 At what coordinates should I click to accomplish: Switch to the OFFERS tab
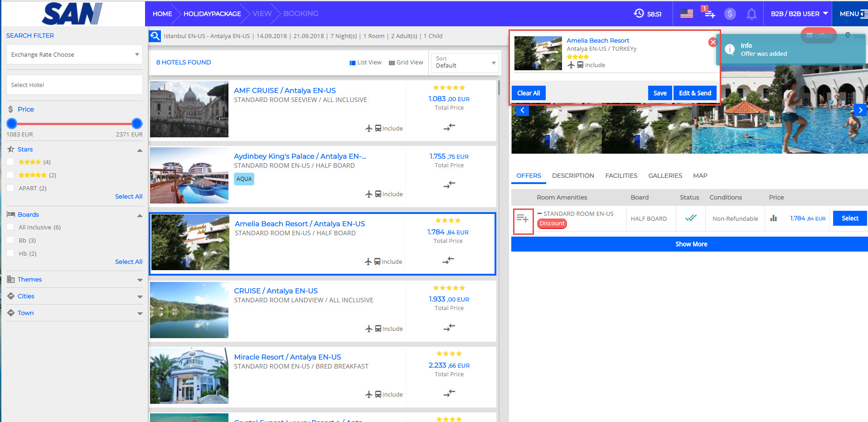click(529, 176)
